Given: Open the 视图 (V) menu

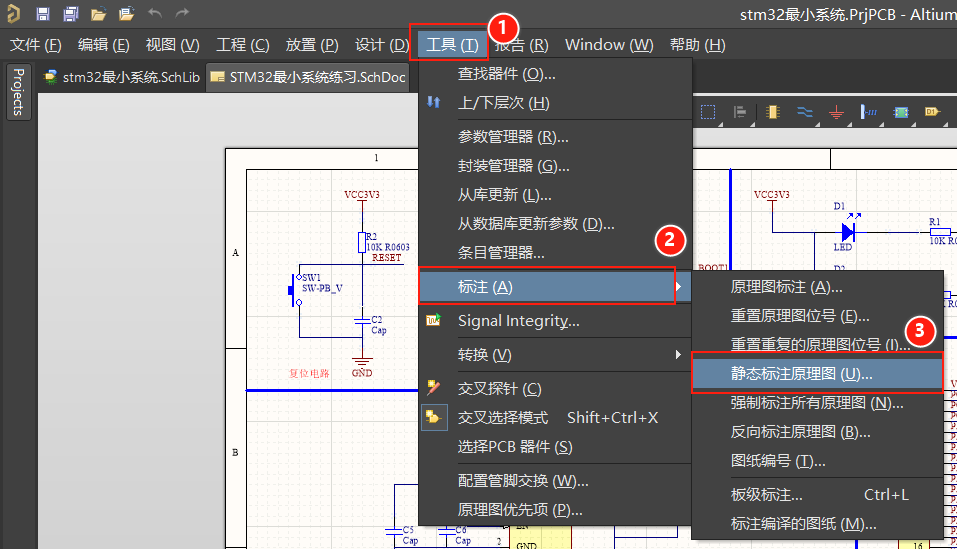Looking at the screenshot, I should (x=173, y=45).
